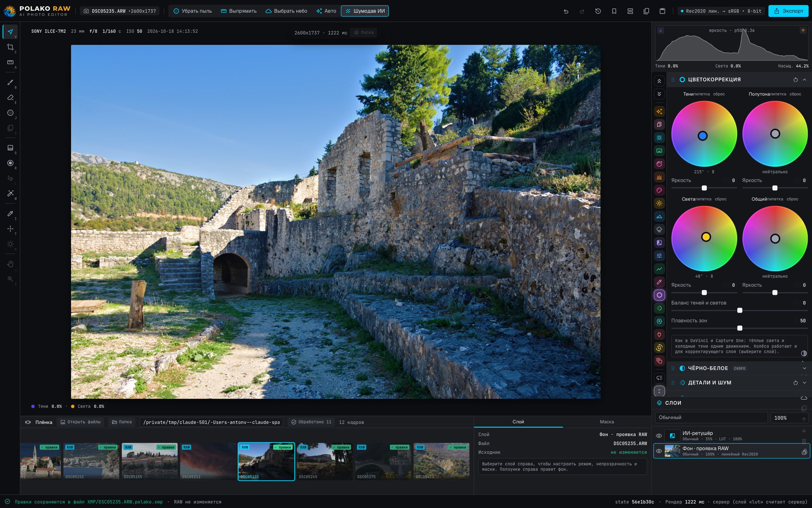Click the Плавность зон slider handle
This screenshot has width=812, height=508.
(740, 328)
